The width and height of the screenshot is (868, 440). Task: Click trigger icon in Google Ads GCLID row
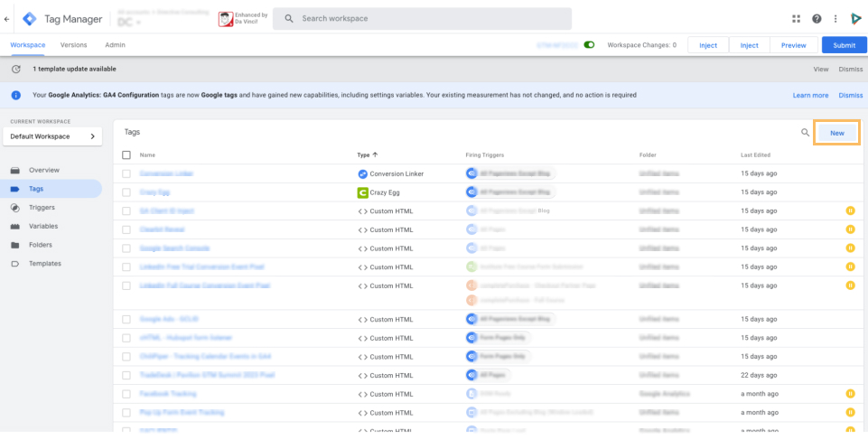471,319
